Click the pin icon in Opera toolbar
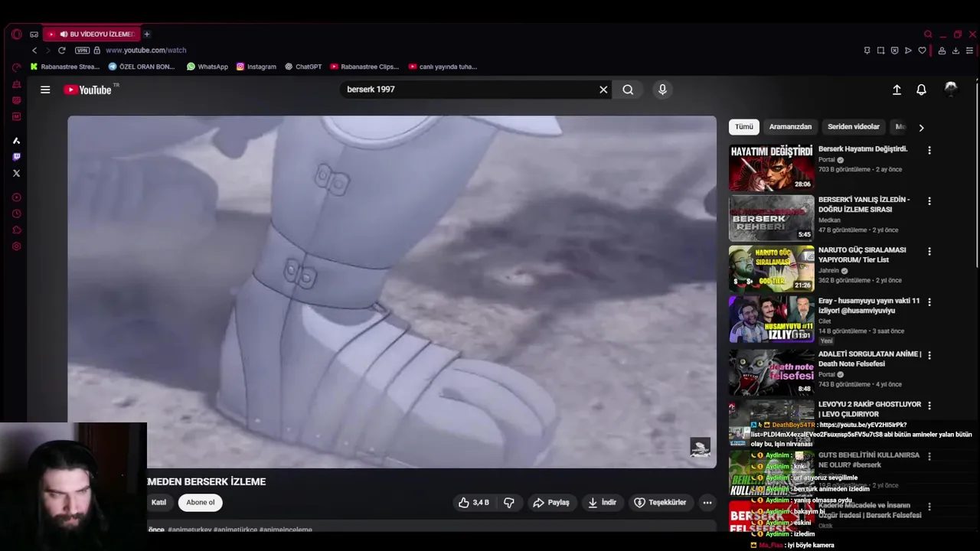 pyautogui.click(x=867, y=51)
